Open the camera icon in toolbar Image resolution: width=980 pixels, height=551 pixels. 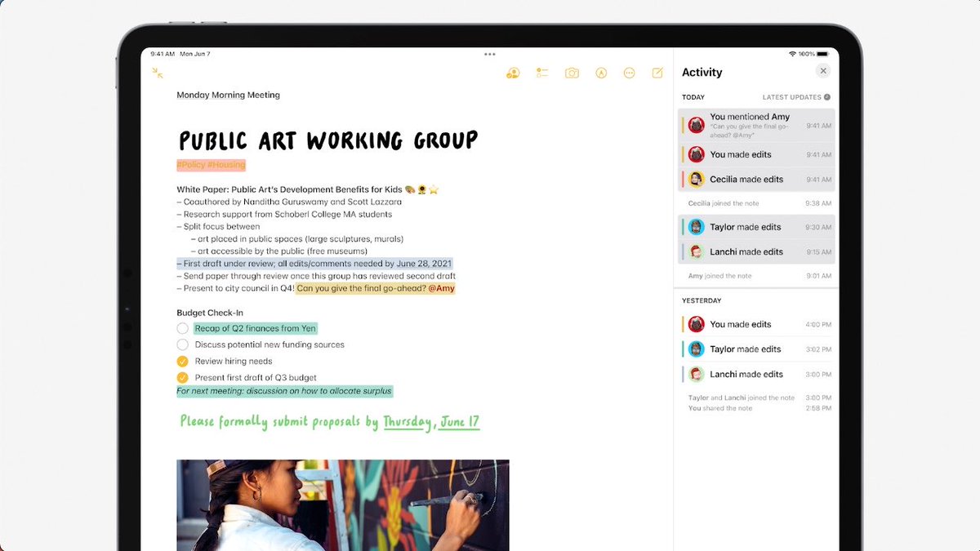(x=572, y=73)
